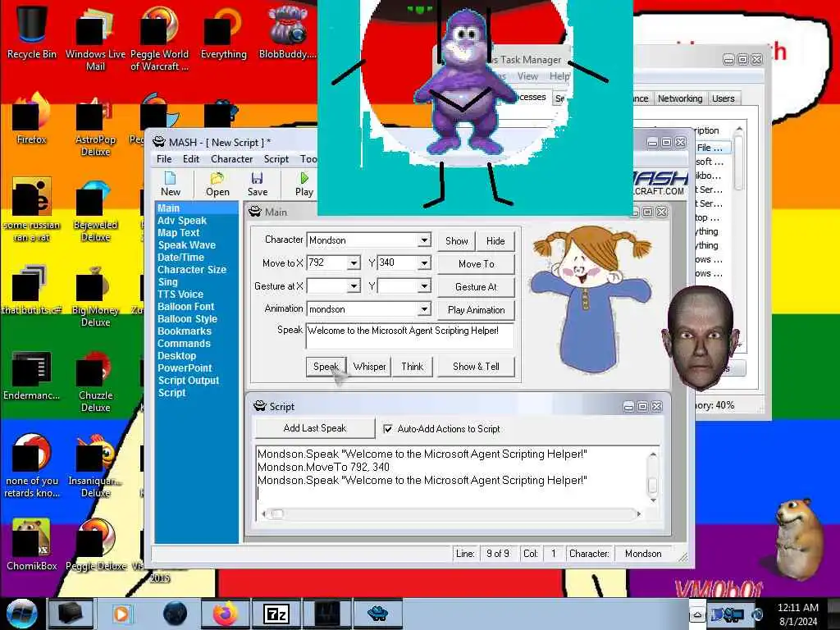This screenshot has width=840, height=630.
Task: Open Firefox from the taskbar
Action: tap(225, 614)
